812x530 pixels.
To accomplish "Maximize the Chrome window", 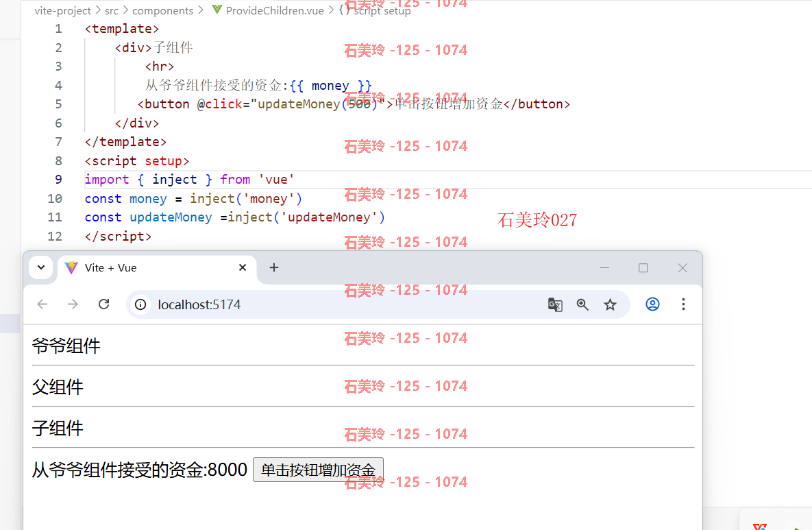I will pos(643,268).
